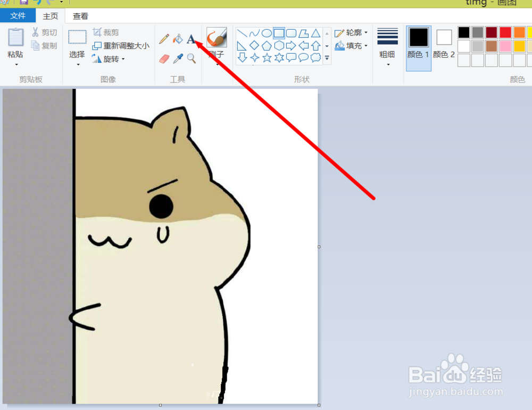The height and width of the screenshot is (410, 532).
Task: Select the Text tool (A)
Action: [191, 39]
